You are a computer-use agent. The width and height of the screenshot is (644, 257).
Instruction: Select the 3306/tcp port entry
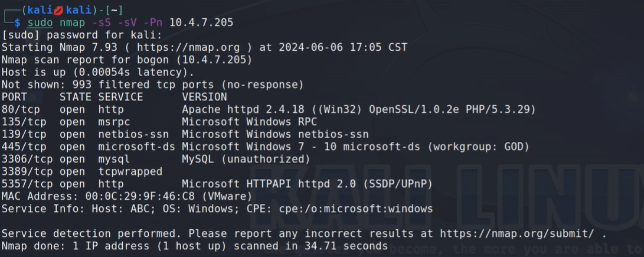click(x=27, y=159)
